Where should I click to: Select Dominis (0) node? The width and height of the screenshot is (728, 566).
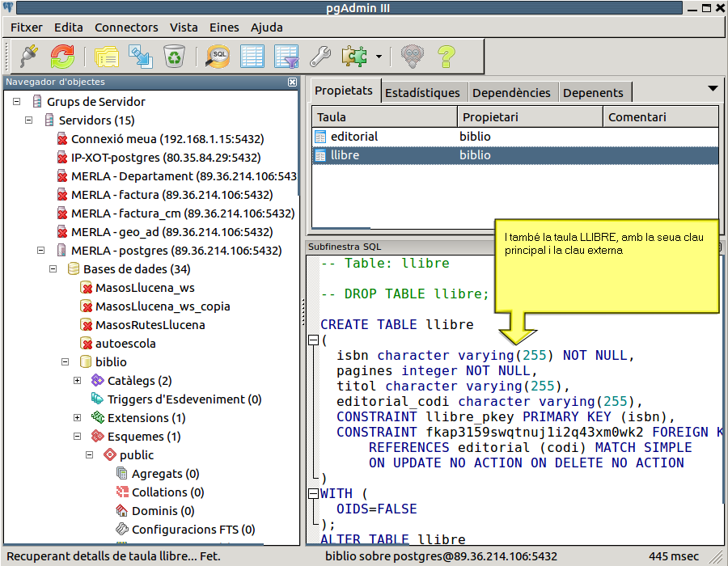click(x=163, y=511)
